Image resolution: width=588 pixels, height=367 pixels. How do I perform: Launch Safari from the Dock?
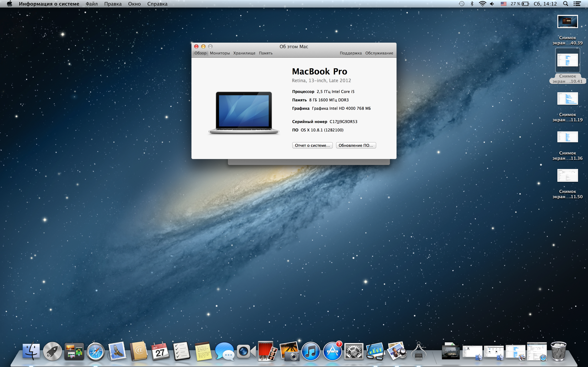click(96, 351)
